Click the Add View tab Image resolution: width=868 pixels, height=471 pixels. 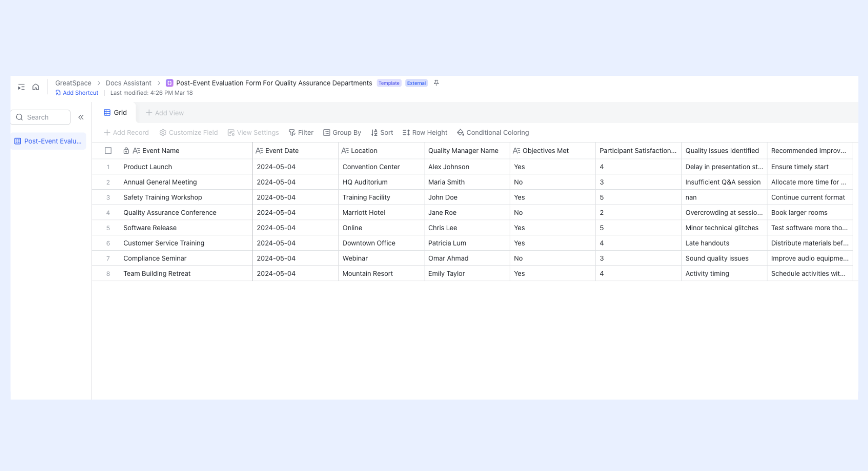click(x=165, y=113)
